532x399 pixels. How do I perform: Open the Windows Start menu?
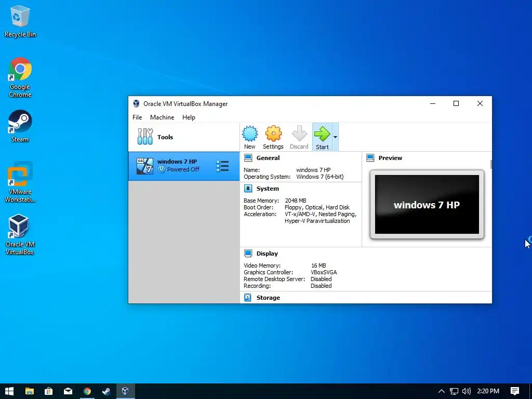[9, 391]
